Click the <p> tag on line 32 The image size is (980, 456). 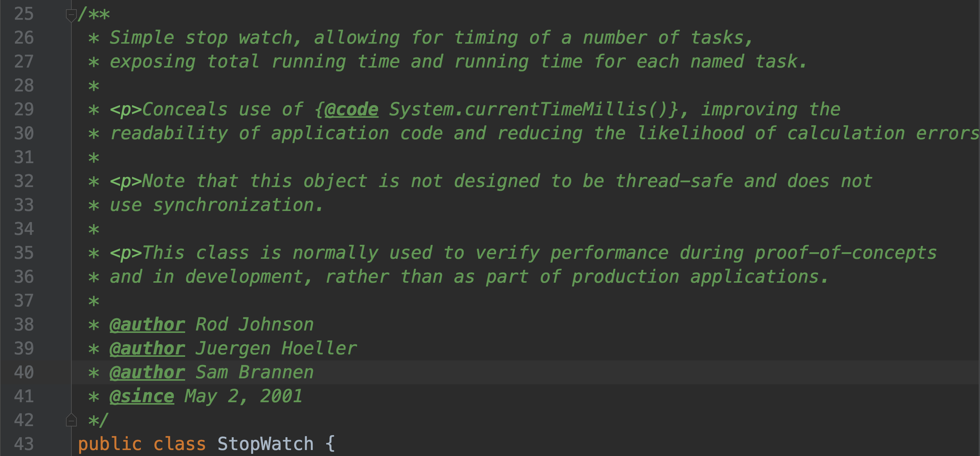tap(125, 182)
